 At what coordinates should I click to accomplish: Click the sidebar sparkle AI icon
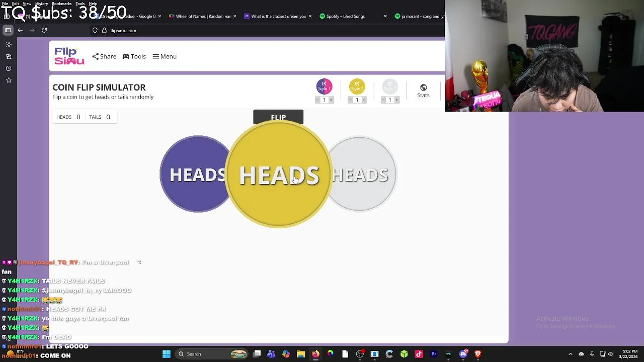9,45
